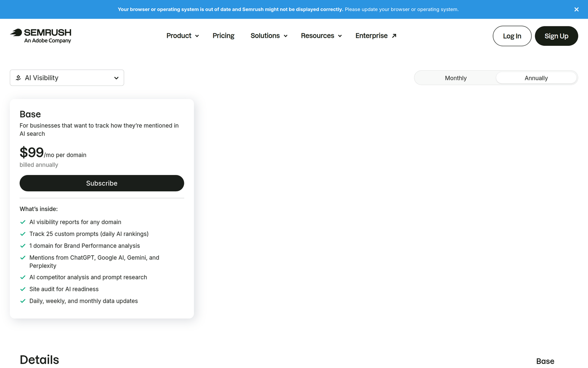Open the Pricing page

(x=223, y=36)
